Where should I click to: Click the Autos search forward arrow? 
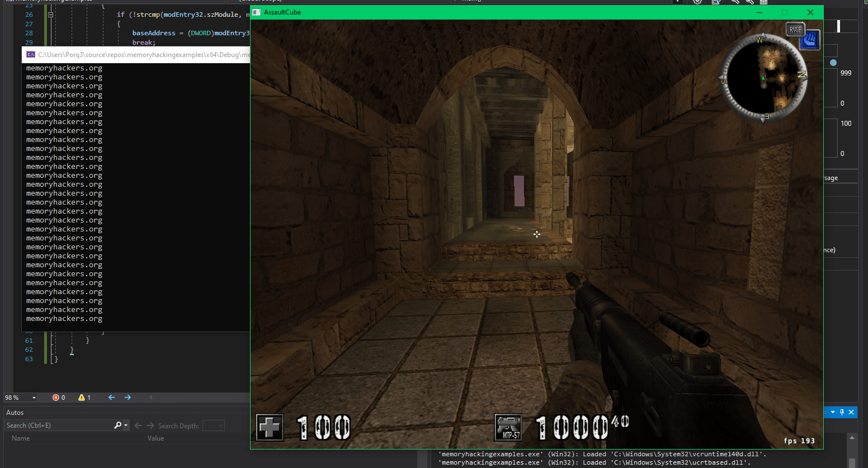click(150, 426)
